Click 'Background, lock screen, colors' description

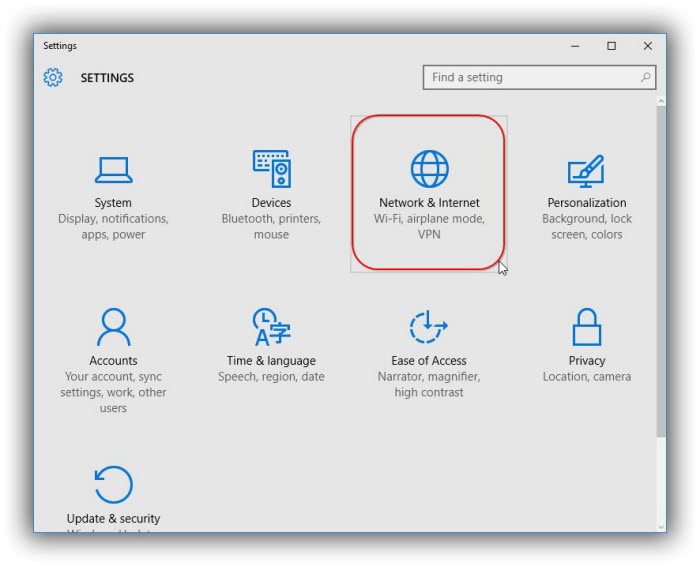[x=587, y=226]
